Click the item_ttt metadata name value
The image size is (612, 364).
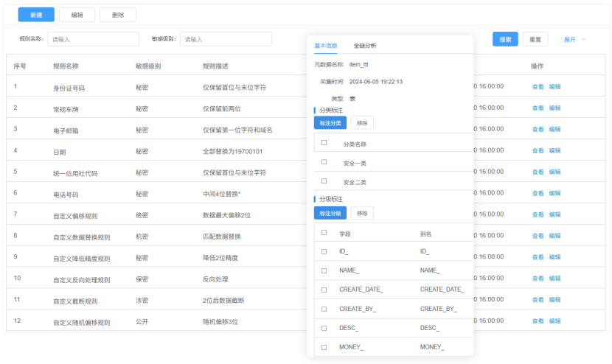coord(358,64)
